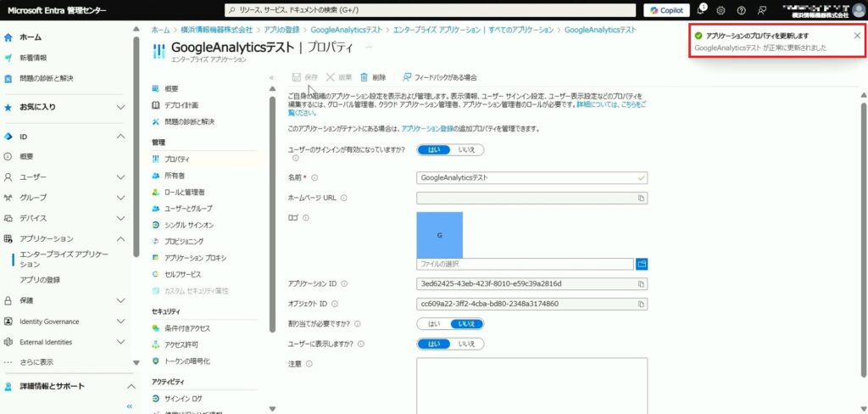Copy the ホームページ URL value
The width and height of the screenshot is (868, 414).
641,198
